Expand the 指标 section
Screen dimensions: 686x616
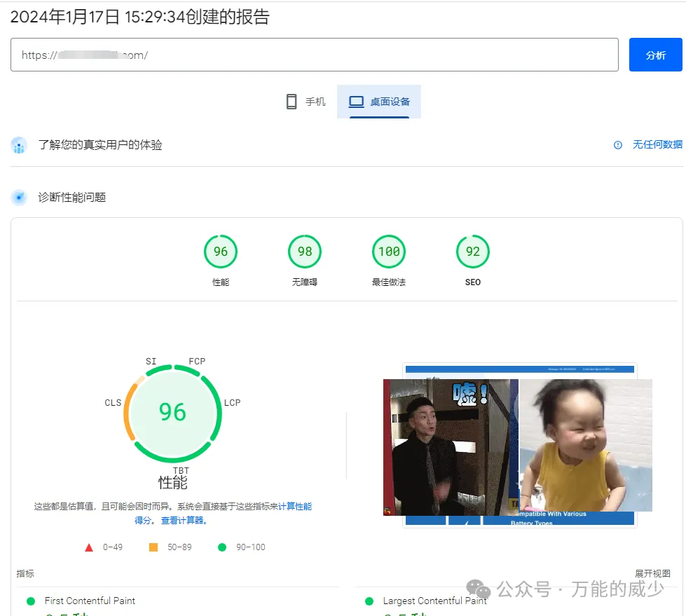[25, 573]
